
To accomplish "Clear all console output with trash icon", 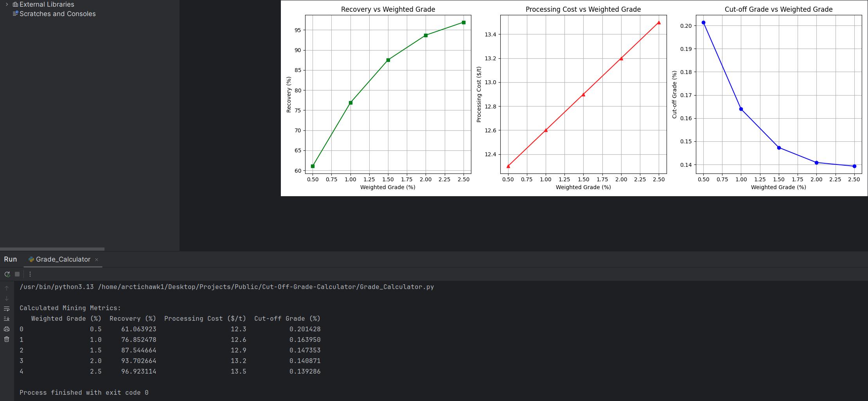I will point(7,339).
